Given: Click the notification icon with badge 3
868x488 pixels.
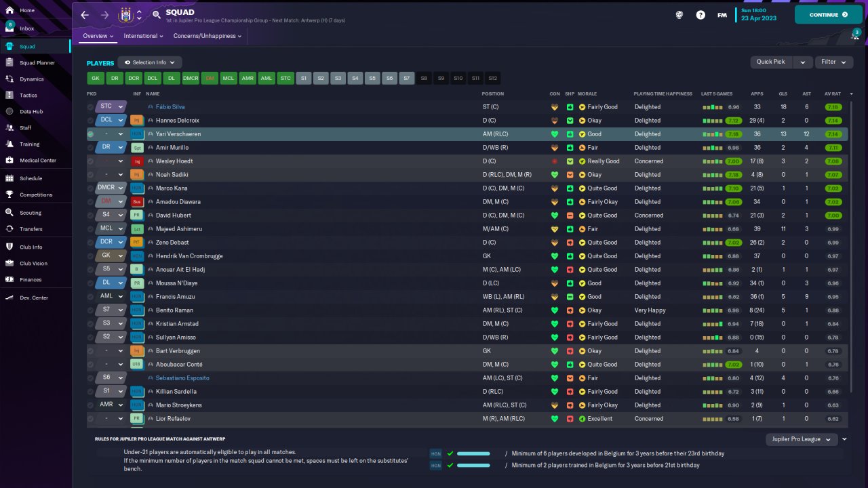Looking at the screenshot, I should tap(855, 35).
